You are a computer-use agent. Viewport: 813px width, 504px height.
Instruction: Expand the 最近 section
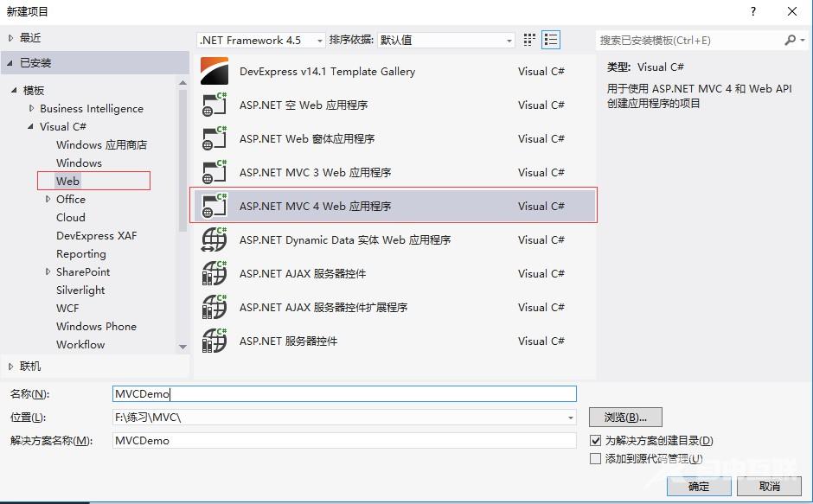pyautogui.click(x=11, y=38)
